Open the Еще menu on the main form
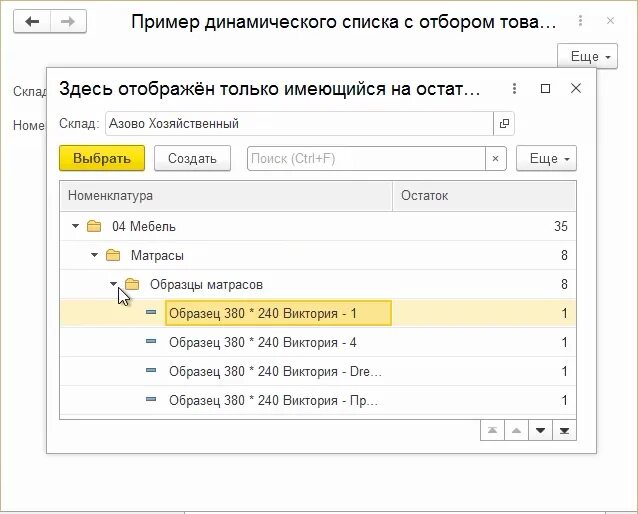This screenshot has width=638, height=514. tap(587, 57)
